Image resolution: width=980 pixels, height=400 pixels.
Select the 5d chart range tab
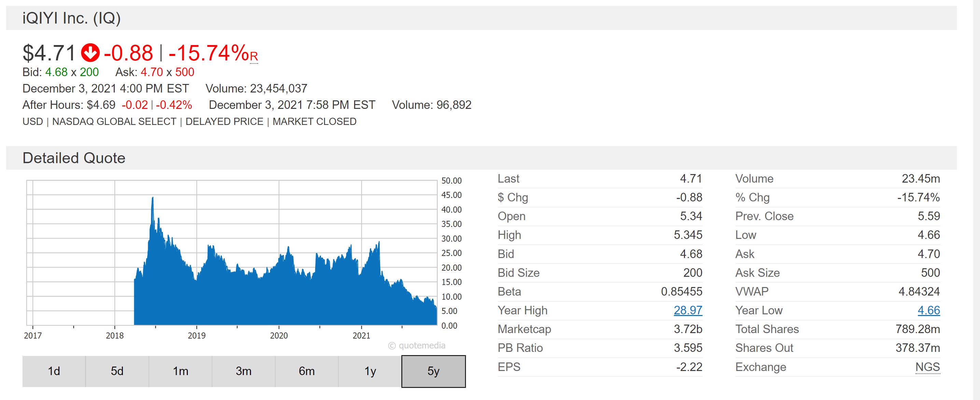[117, 371]
